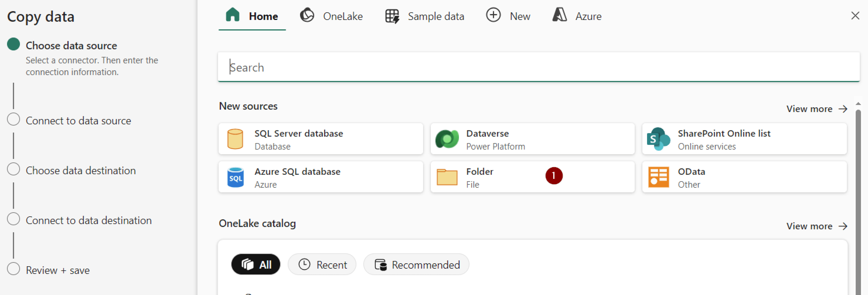Filter catalog by Recent
Screen dimensions: 868x295
(322, 264)
